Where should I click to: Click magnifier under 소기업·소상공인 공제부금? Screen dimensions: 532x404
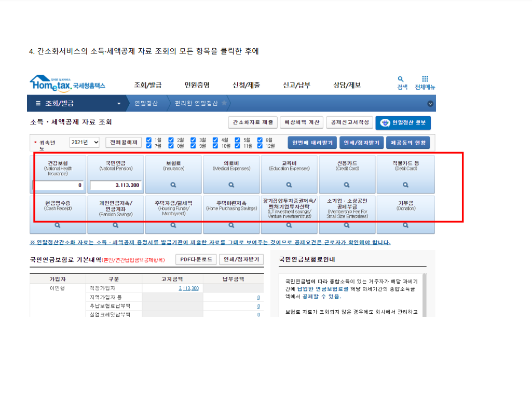point(347,225)
